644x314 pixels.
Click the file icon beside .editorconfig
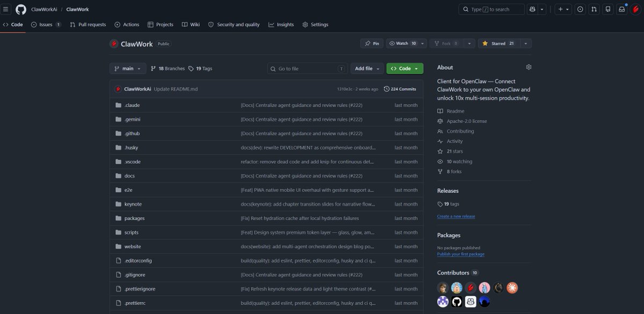pos(119,260)
